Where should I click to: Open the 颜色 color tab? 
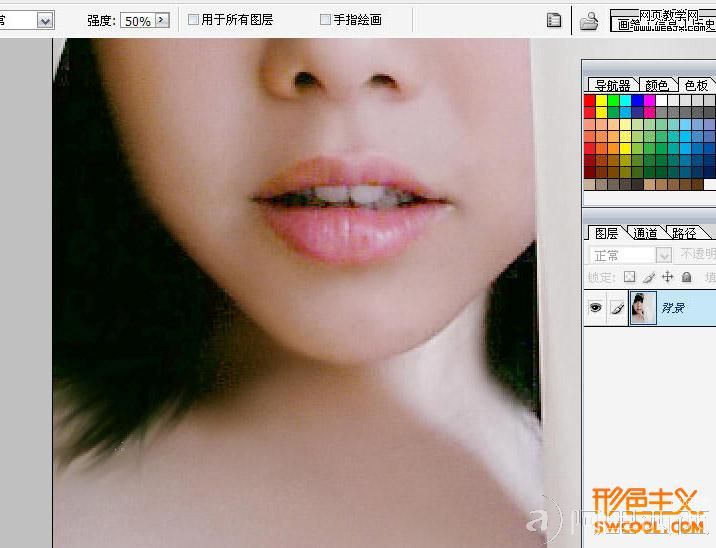point(657,85)
